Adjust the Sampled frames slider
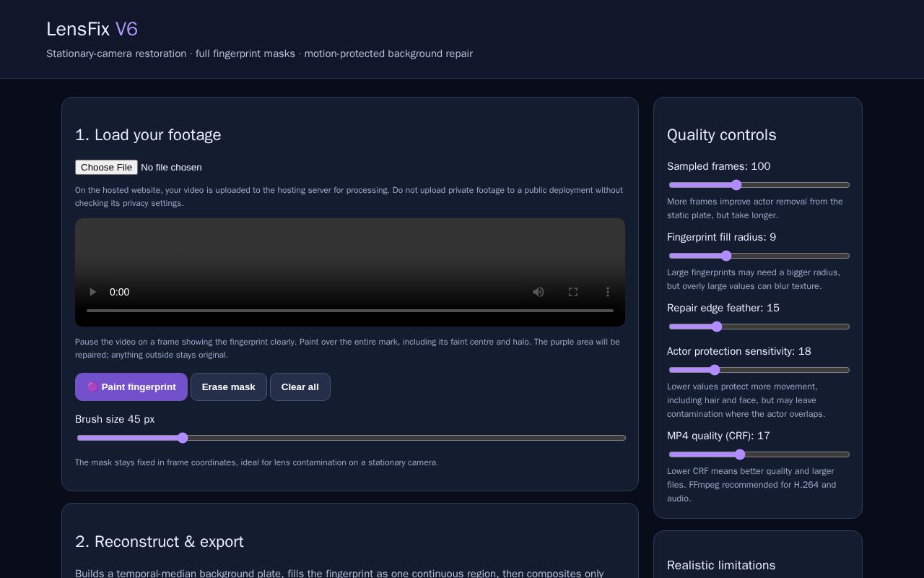Image resolution: width=924 pixels, height=578 pixels. (x=759, y=185)
